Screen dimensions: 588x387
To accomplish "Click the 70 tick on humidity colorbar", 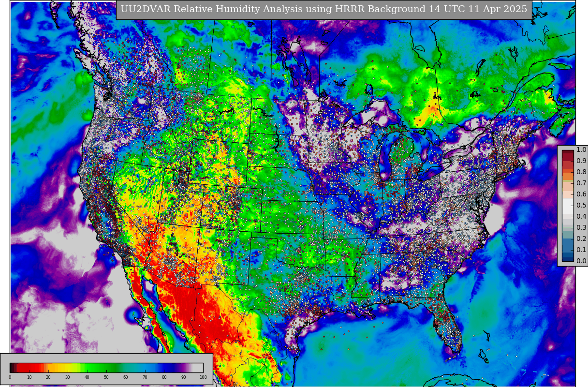I will [145, 377].
